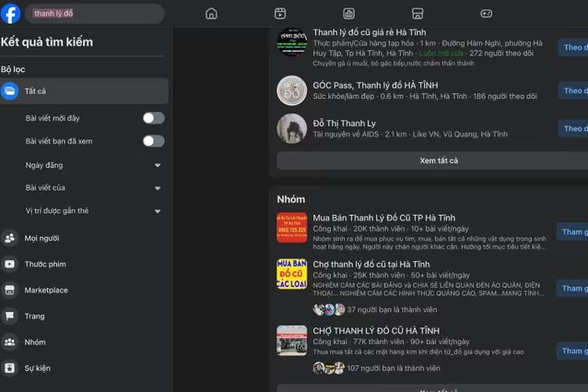Open GÓC Pass, Thanh lý đồ HÀ TĨNH title

[375, 85]
